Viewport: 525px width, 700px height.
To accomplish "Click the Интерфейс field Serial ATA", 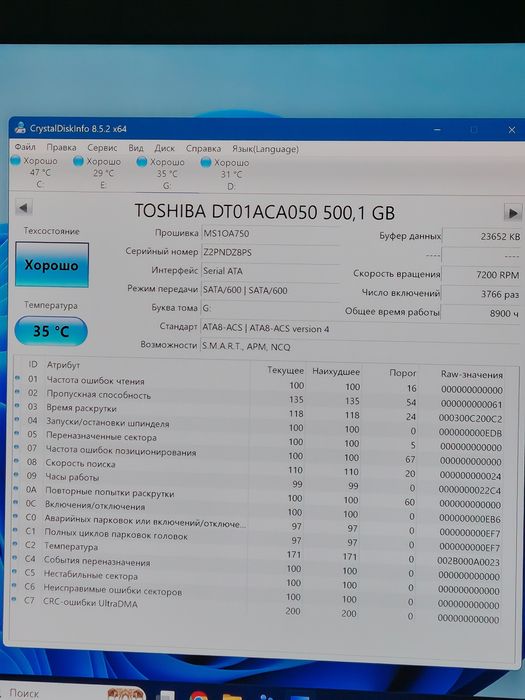I will click(270, 271).
